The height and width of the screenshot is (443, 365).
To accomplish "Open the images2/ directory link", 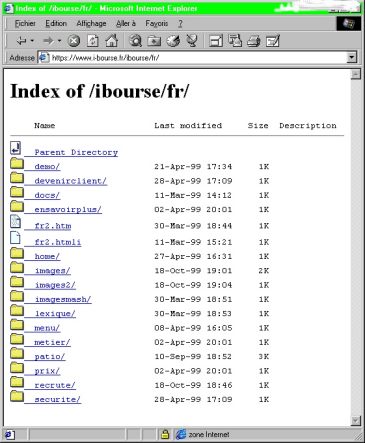I will pyautogui.click(x=55, y=285).
